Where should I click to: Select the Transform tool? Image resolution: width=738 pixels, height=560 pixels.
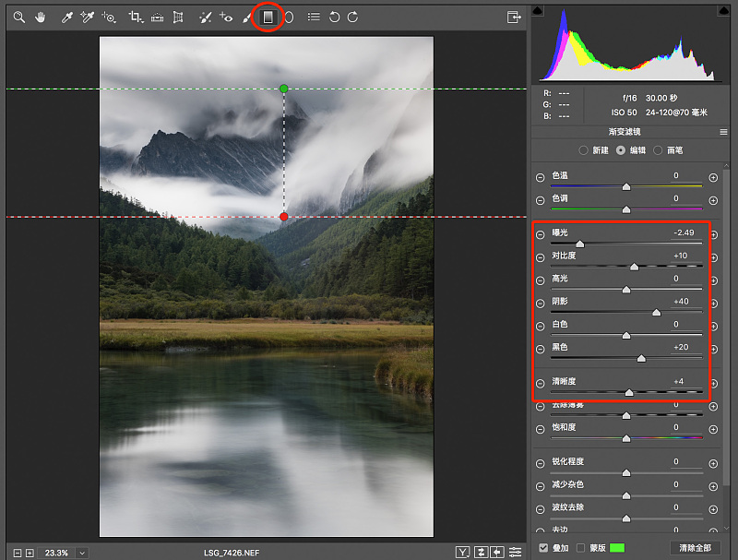click(178, 18)
